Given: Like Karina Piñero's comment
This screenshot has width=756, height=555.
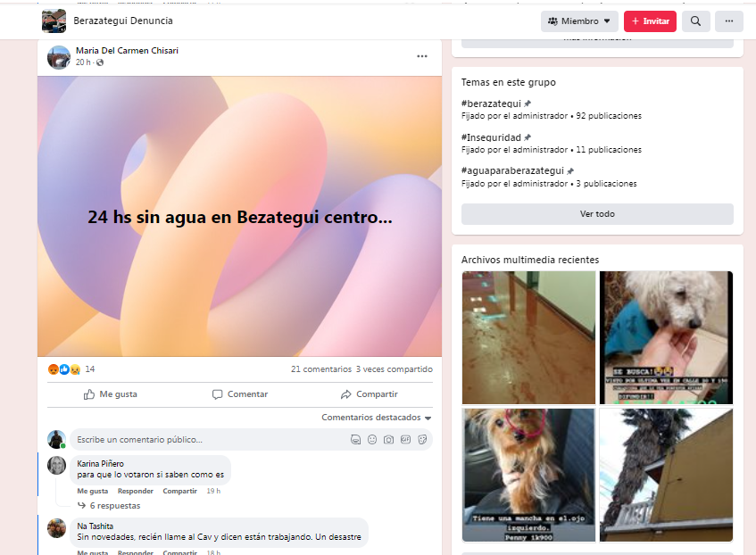Looking at the screenshot, I should click(92, 492).
